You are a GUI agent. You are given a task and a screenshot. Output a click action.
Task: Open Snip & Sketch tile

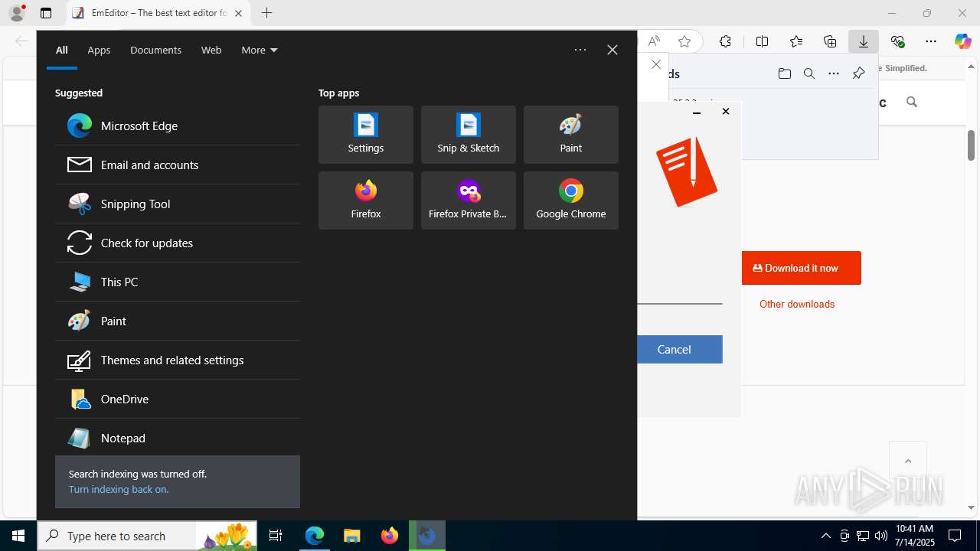469,135
